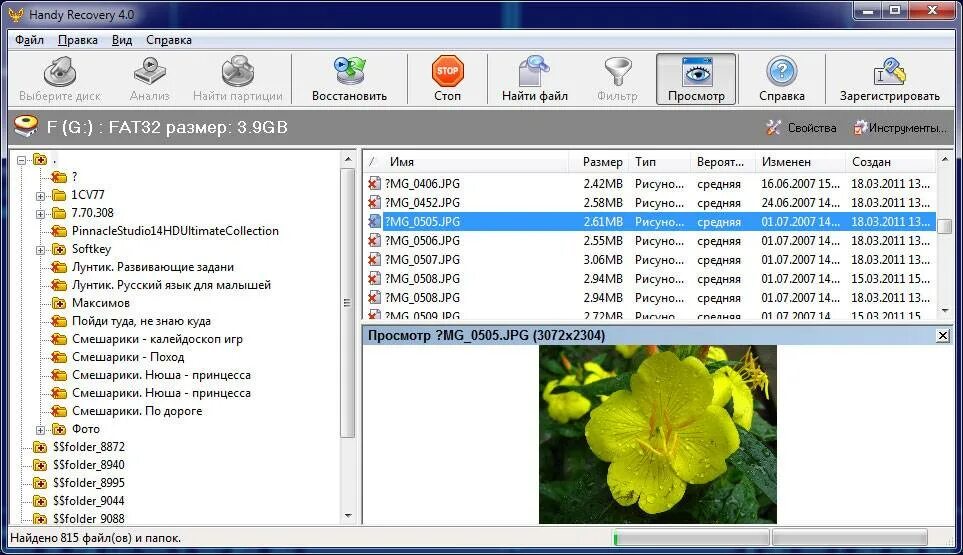963x555 pixels.
Task: Select folder Лунтик. Русский язык для малышей
Action: tap(171, 285)
